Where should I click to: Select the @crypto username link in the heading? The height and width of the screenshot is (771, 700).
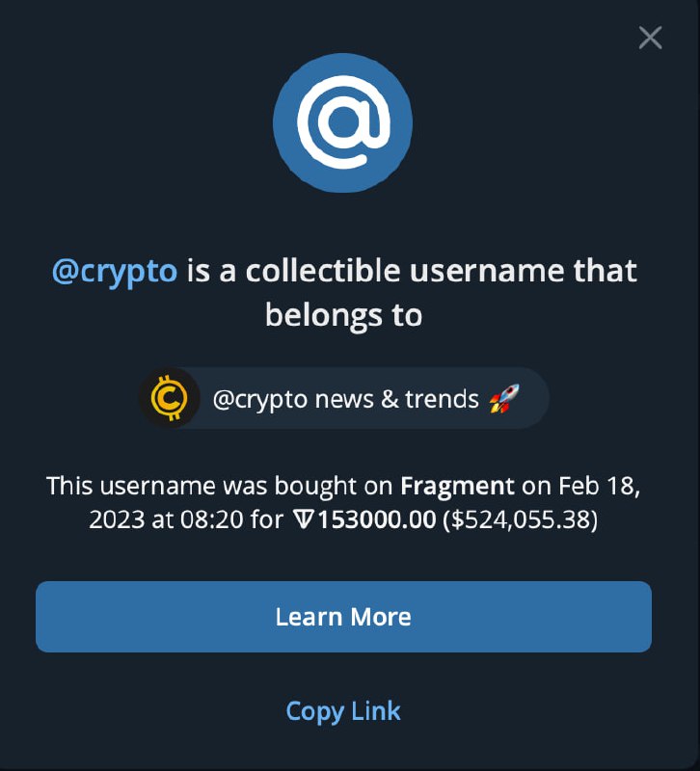(x=115, y=271)
